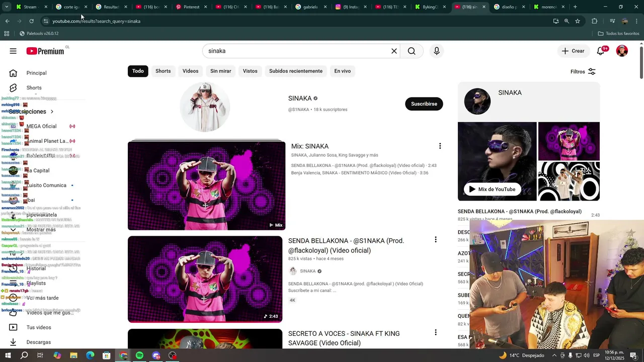Image resolution: width=644 pixels, height=362 pixels.
Task: Open the account avatar menu
Action: coord(622,51)
